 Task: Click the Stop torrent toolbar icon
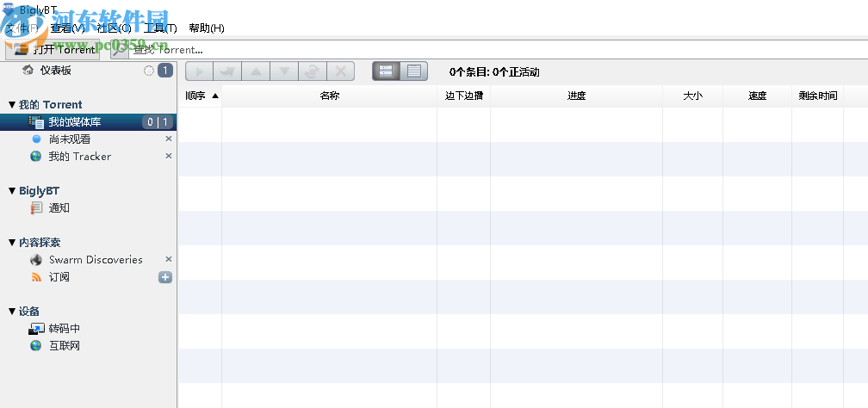click(x=227, y=71)
